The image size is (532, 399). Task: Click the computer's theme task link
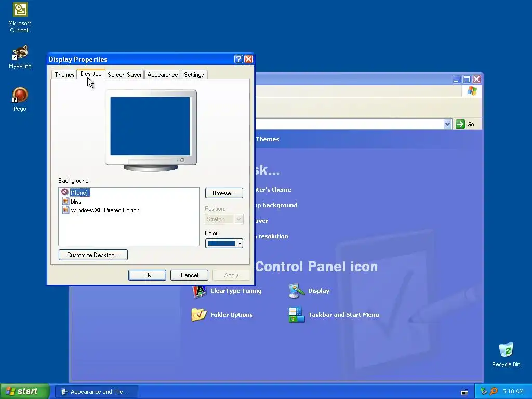click(x=273, y=190)
